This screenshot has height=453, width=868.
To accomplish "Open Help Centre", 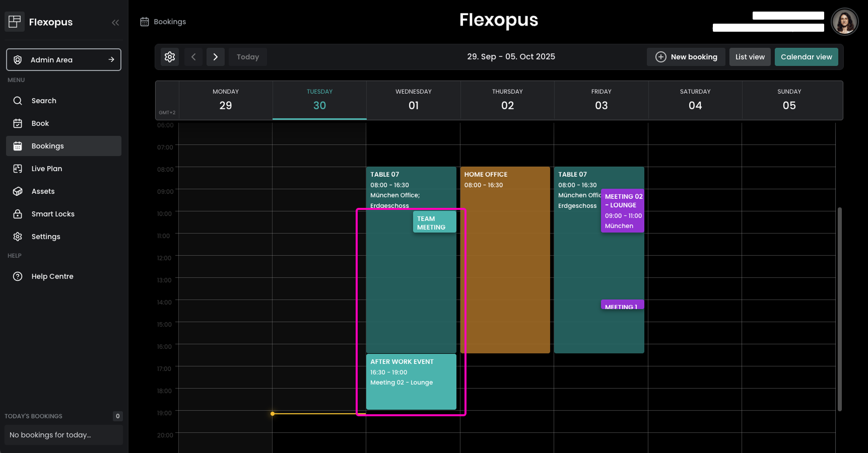I will (52, 276).
